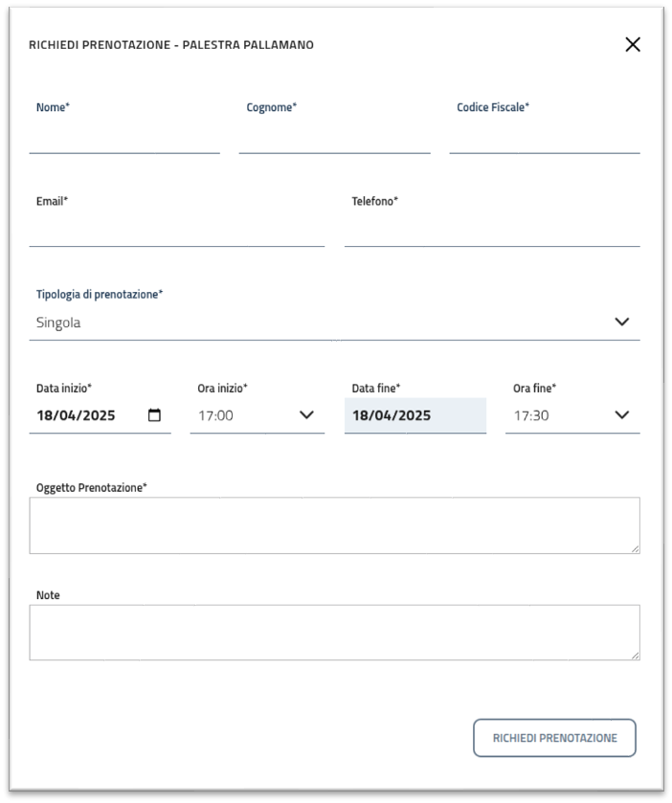Click inside the Oggetto Prenotazione text area
This screenshot has height=803, width=672.
click(x=334, y=524)
